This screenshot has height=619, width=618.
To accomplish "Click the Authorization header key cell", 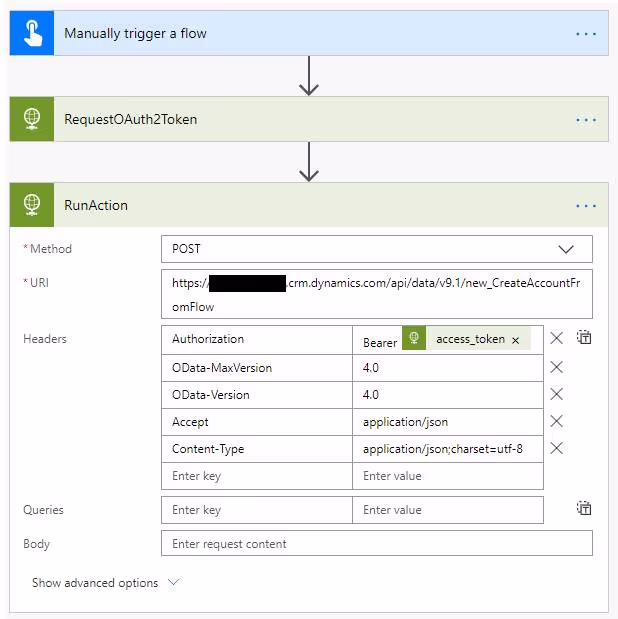I will (257, 340).
